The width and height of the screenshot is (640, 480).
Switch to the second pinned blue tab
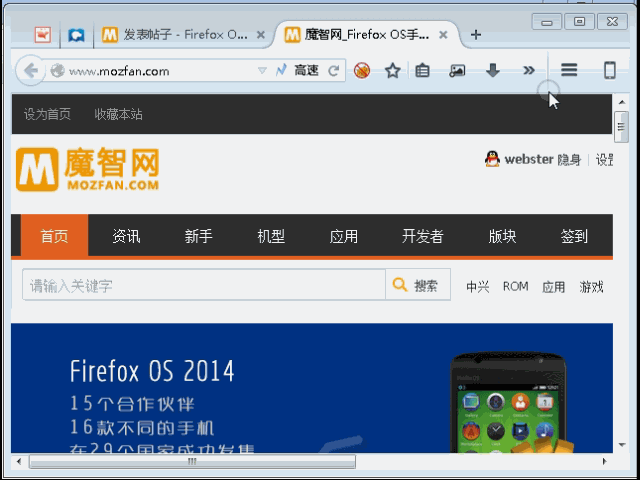[76, 35]
